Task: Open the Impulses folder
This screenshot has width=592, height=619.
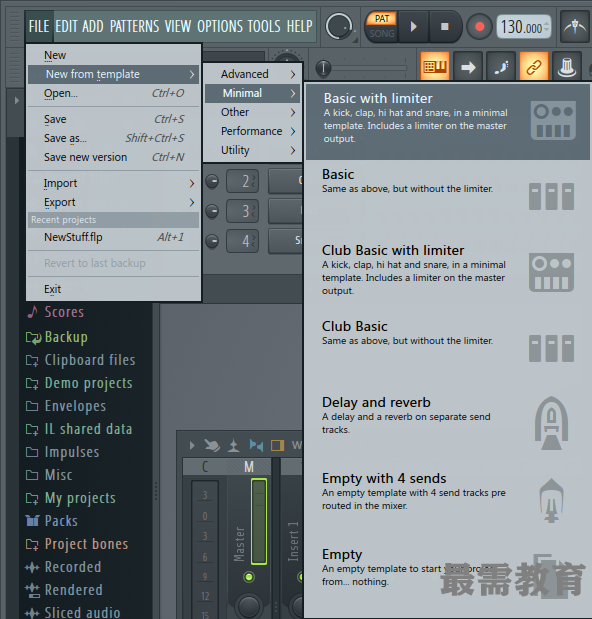Action: point(62,452)
